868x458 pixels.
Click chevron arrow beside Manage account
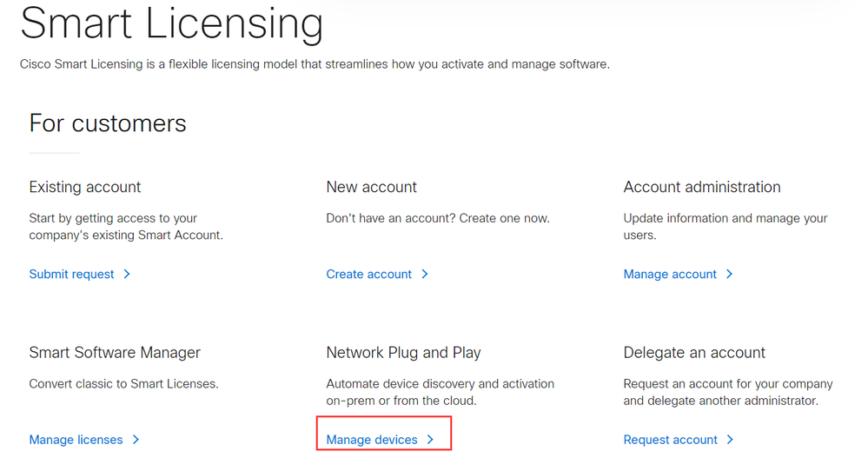(730, 274)
